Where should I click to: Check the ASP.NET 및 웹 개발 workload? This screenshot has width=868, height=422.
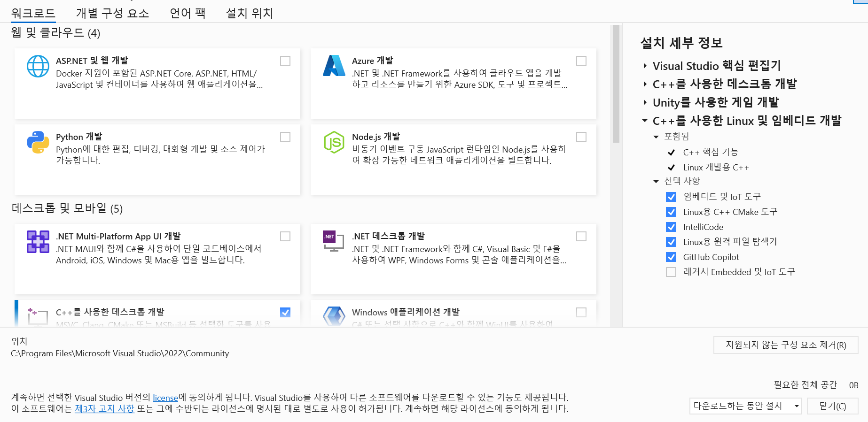(285, 61)
